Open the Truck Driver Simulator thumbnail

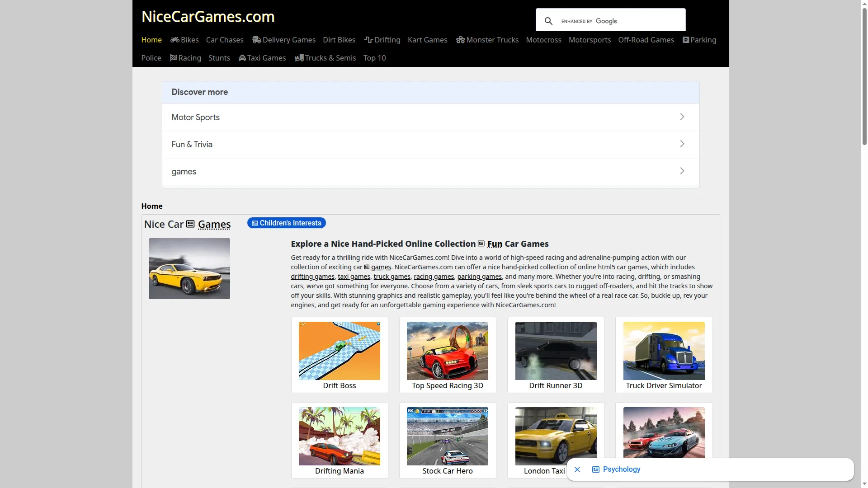[664, 351]
